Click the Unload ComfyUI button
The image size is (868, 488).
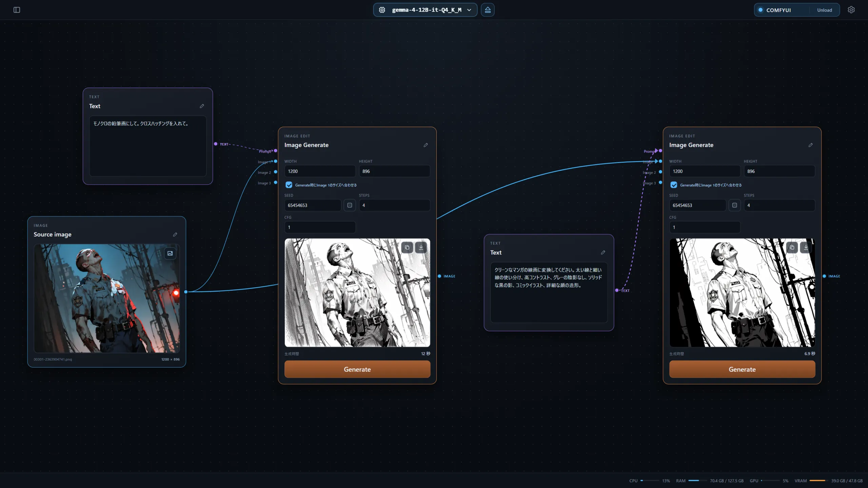pyautogui.click(x=825, y=10)
